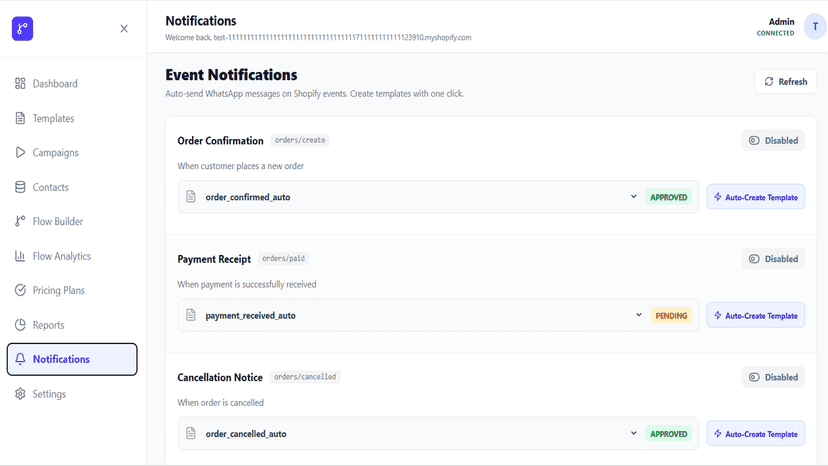Image resolution: width=828 pixels, height=466 pixels.
Task: Click the Pricing Plans check badge icon
Action: (x=20, y=290)
